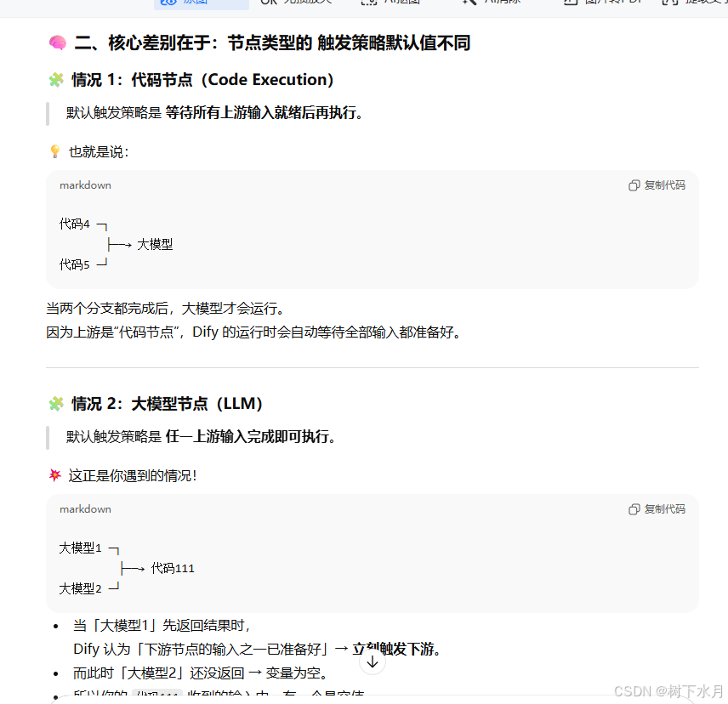Click the 代码5 line in the diagram
This screenshot has width=728, height=704.
pos(83,264)
